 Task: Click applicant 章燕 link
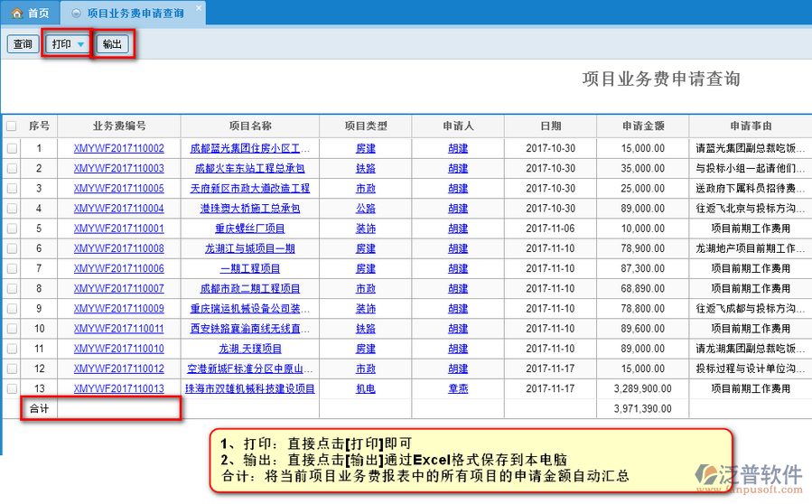click(458, 388)
